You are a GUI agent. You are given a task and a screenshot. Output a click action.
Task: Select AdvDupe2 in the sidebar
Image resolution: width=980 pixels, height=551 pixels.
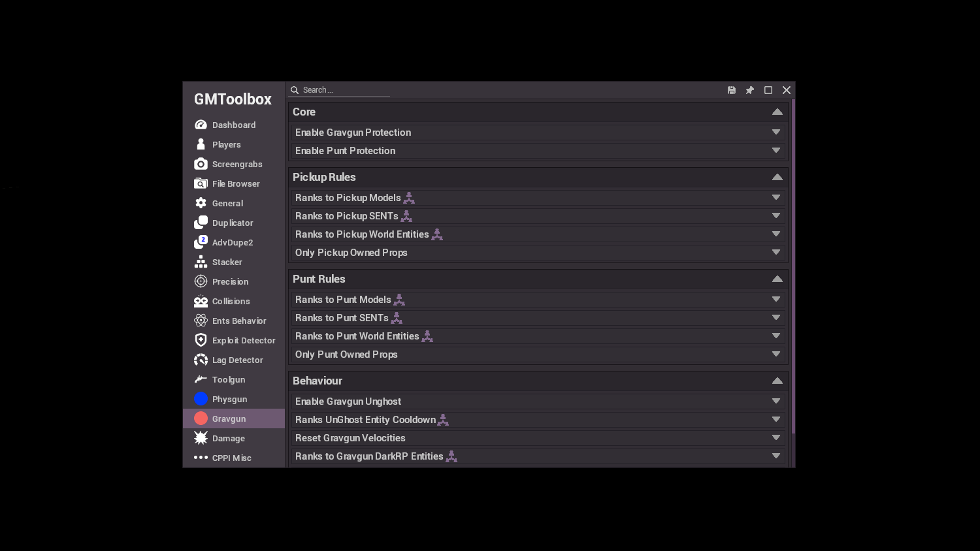[x=234, y=242]
